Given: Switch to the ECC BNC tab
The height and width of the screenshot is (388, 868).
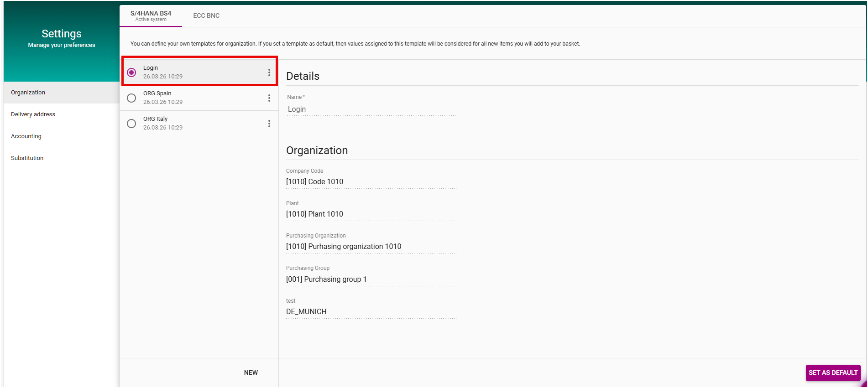Looking at the screenshot, I should [206, 16].
